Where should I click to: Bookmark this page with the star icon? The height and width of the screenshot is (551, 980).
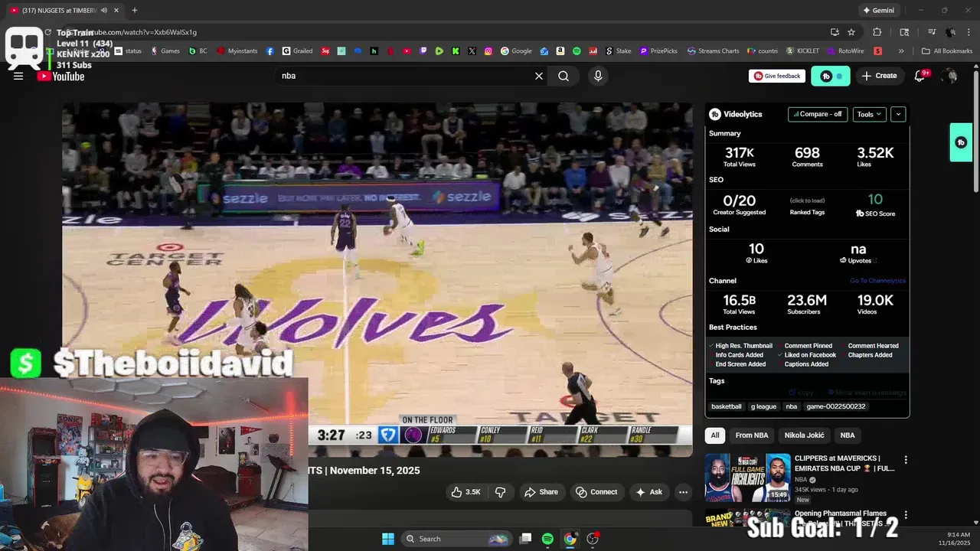pos(851,32)
